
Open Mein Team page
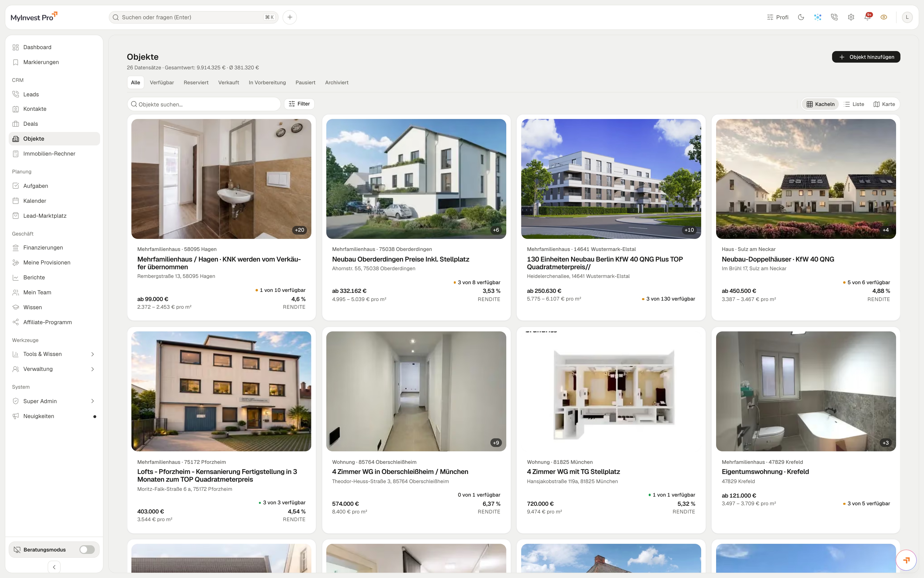click(x=54, y=292)
